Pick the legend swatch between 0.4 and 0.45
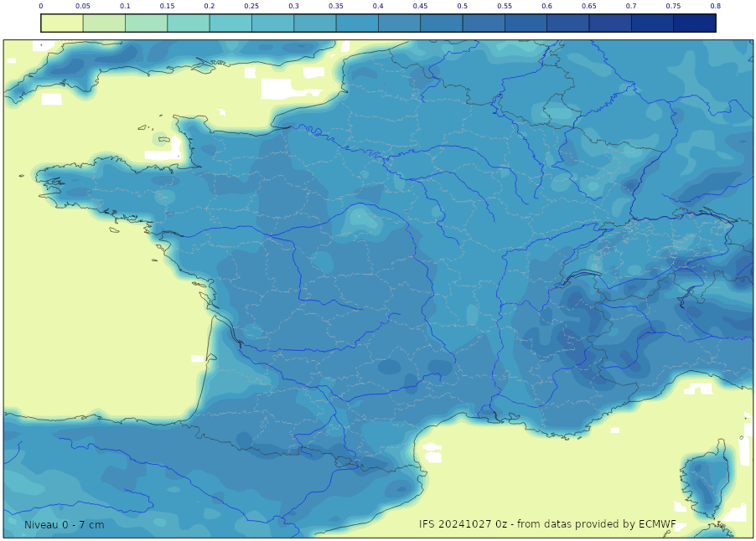Screen dimensions: 756x541 (399, 23)
